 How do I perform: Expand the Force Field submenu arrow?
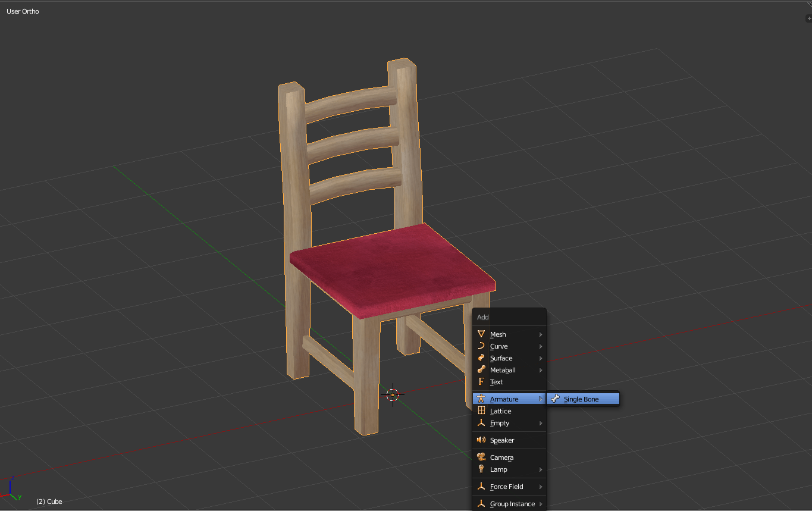click(x=541, y=487)
